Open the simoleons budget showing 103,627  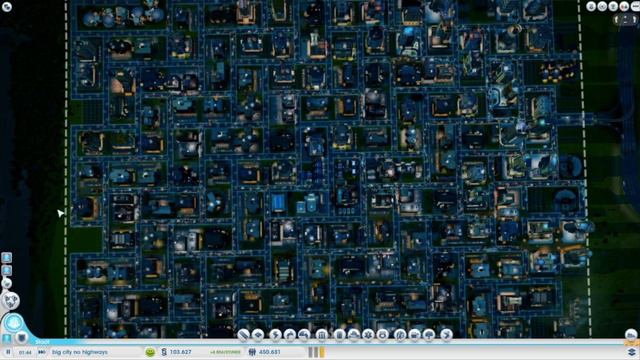(176, 352)
